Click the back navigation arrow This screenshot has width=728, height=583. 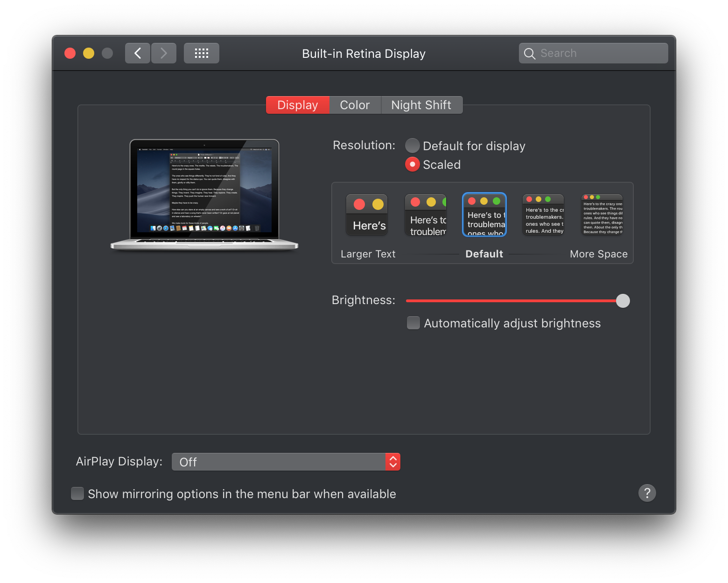click(x=137, y=53)
